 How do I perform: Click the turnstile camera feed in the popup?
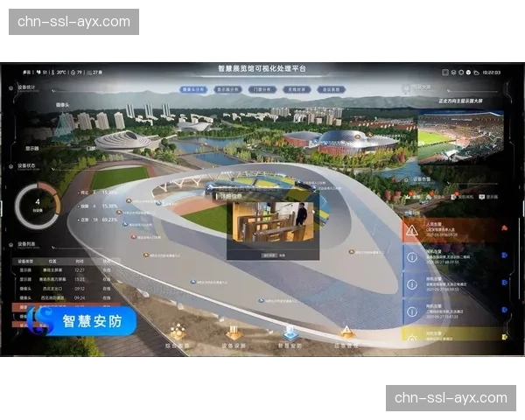[x=273, y=221]
